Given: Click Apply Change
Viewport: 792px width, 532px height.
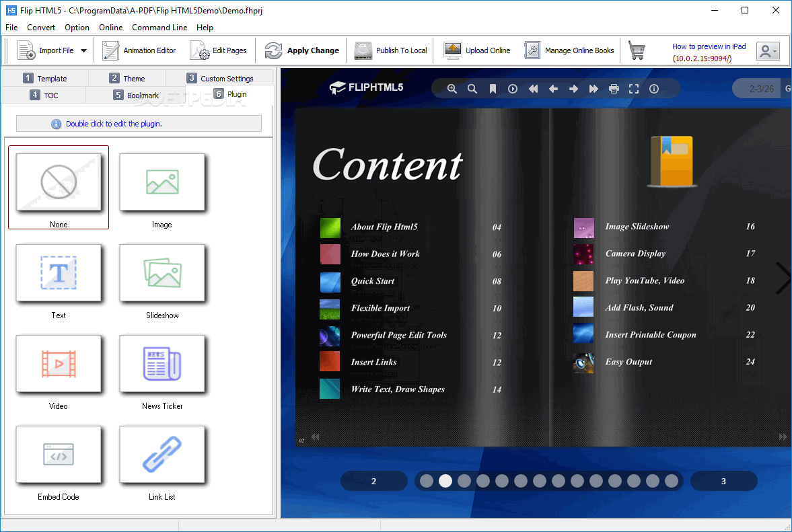Looking at the screenshot, I should (x=302, y=50).
